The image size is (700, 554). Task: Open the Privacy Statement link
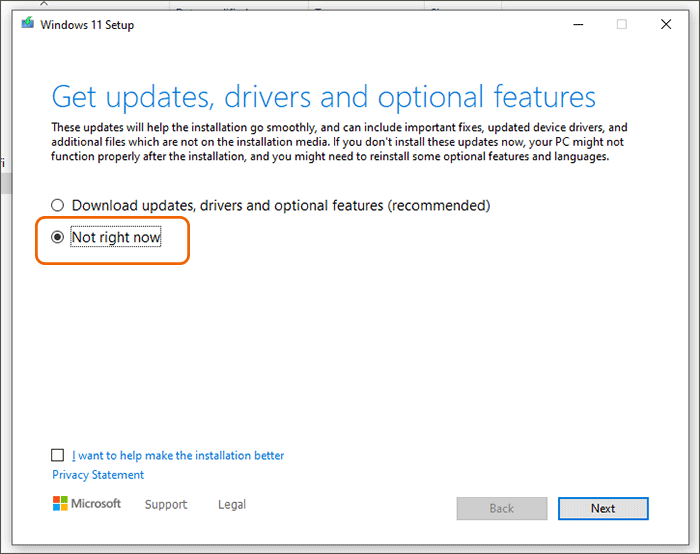click(98, 475)
